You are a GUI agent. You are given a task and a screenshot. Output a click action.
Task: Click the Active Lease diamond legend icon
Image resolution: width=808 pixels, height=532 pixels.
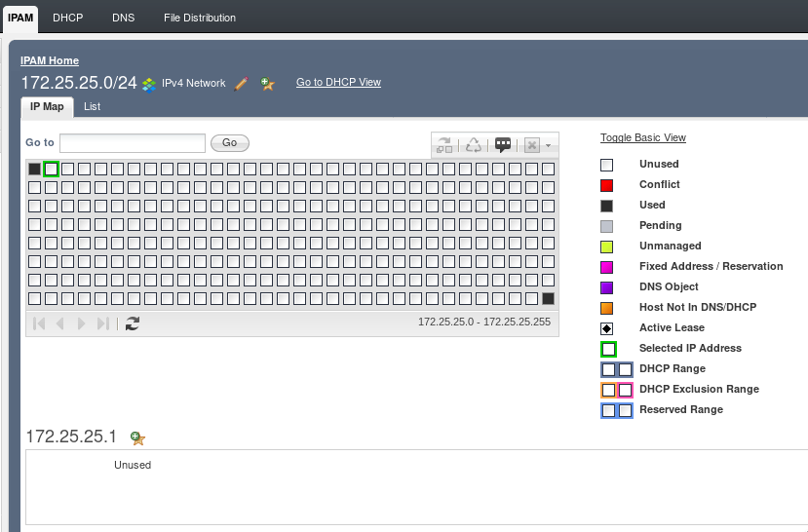[607, 328]
